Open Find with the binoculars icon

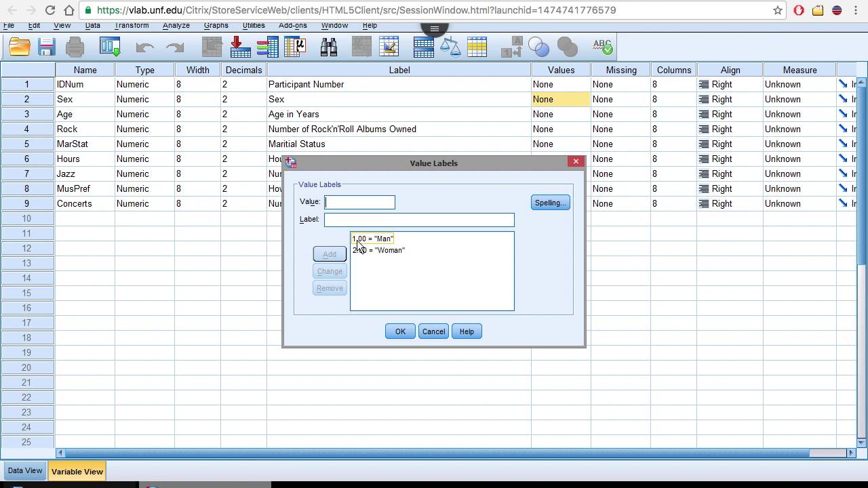(x=329, y=47)
